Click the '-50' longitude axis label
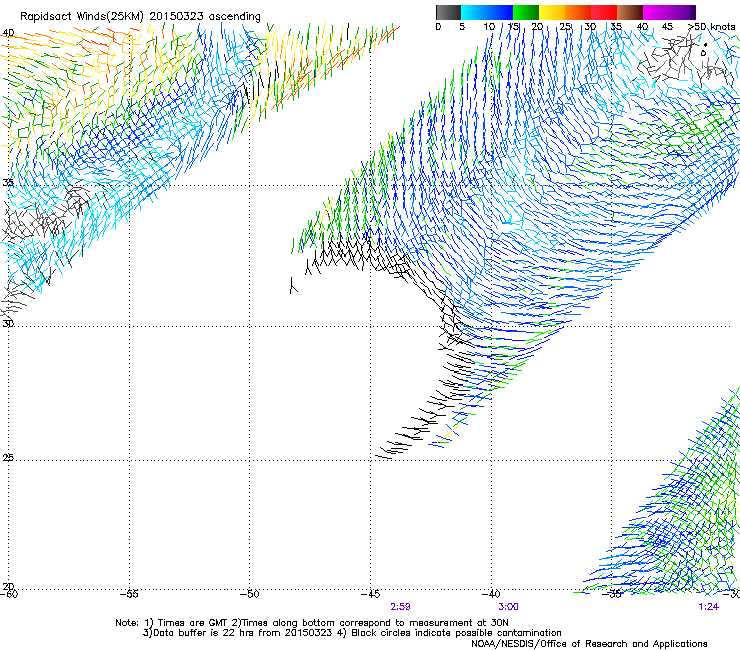The image size is (740, 650). point(250,594)
